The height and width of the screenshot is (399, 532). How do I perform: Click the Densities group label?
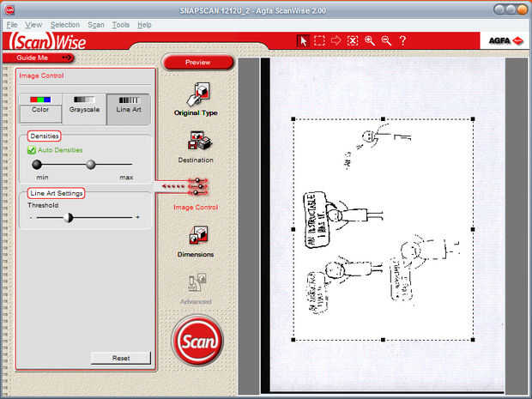coord(45,136)
